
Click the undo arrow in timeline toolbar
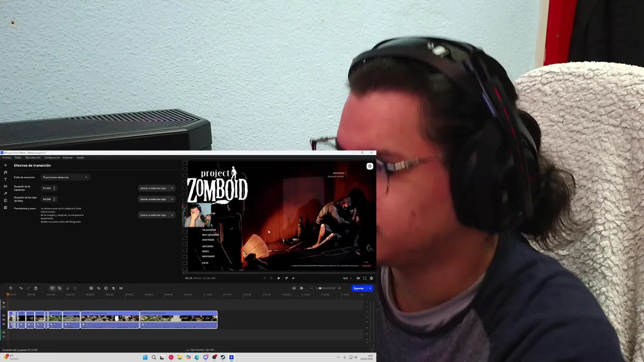(21, 288)
